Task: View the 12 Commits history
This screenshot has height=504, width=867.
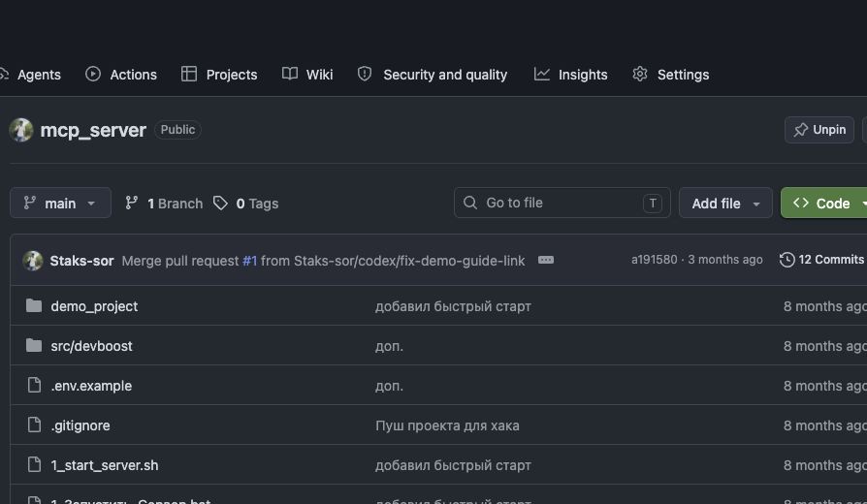Action: 821,259
